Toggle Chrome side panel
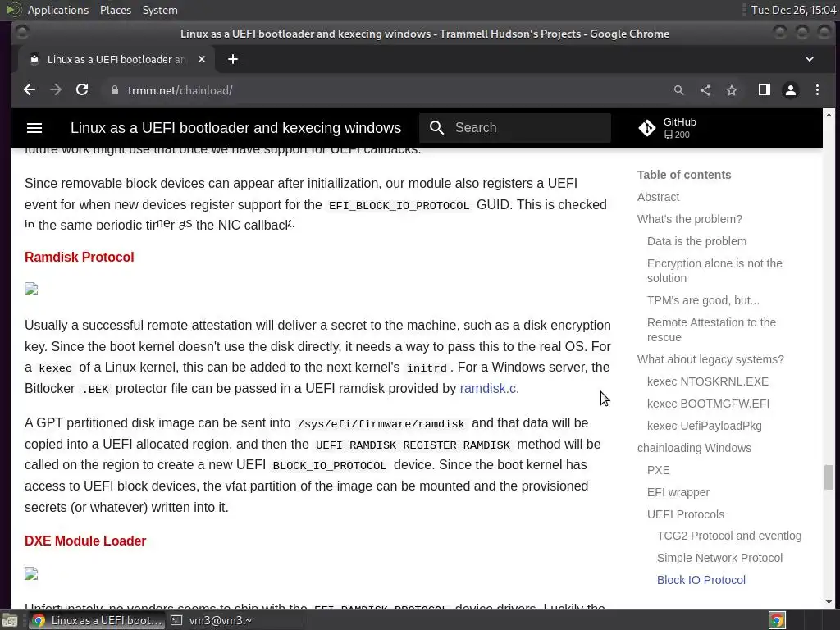The image size is (840, 630). [765, 90]
